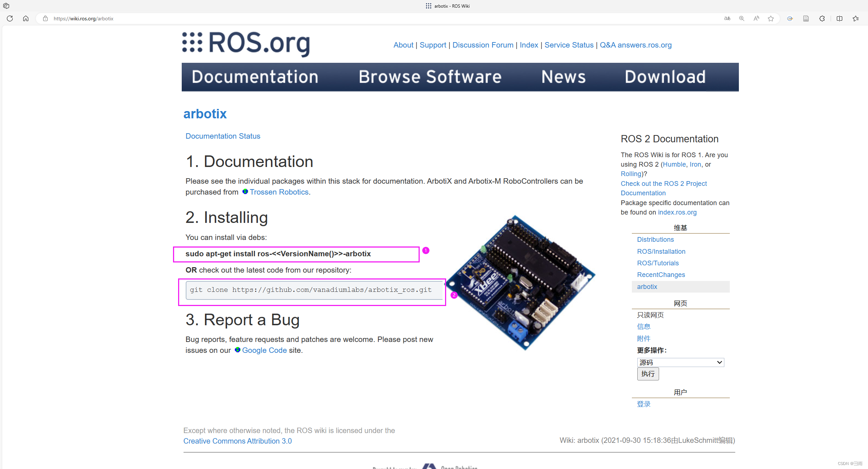This screenshot has width=868, height=469.
Task: Open the browser extensions puzzle icon
Action: point(822,19)
